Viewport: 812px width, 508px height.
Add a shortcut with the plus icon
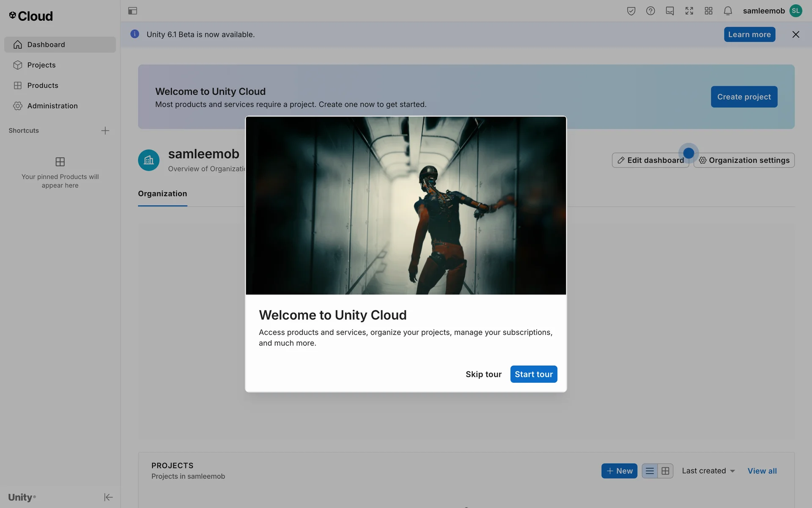pos(105,130)
